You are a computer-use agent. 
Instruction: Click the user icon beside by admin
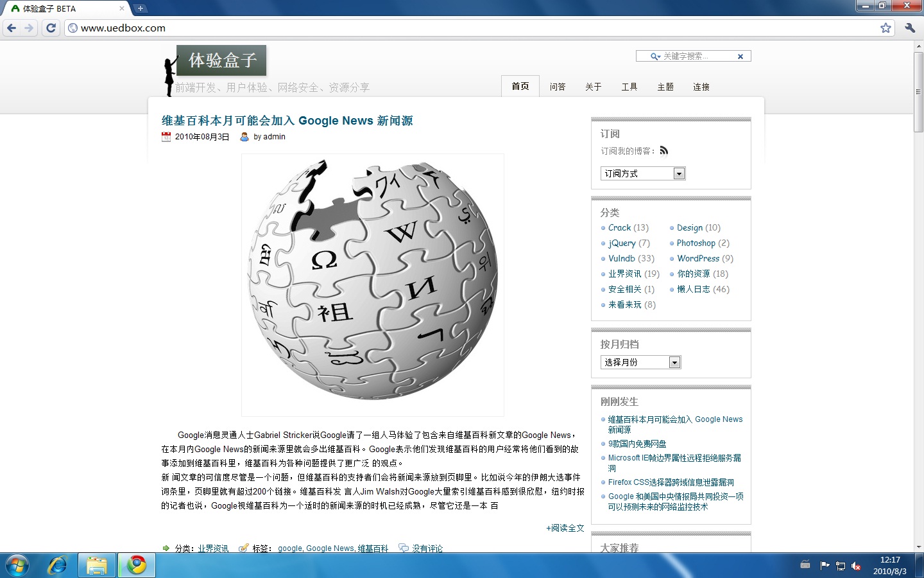click(x=244, y=137)
